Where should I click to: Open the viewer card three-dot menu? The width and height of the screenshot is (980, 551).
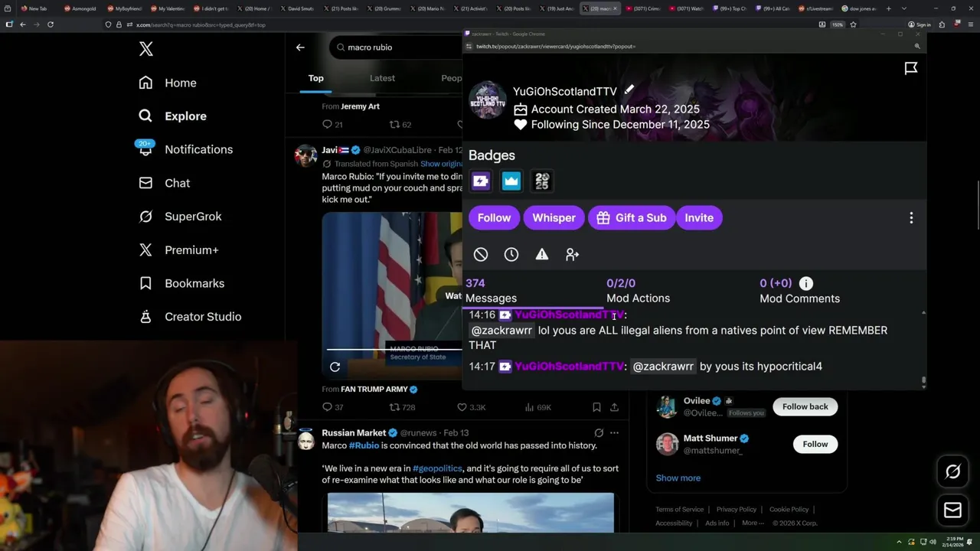911,218
